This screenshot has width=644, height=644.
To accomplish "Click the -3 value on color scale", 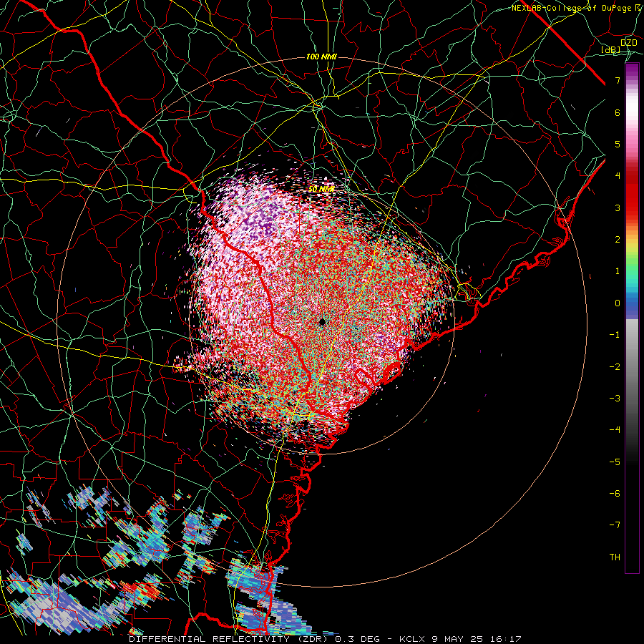I will [615, 398].
